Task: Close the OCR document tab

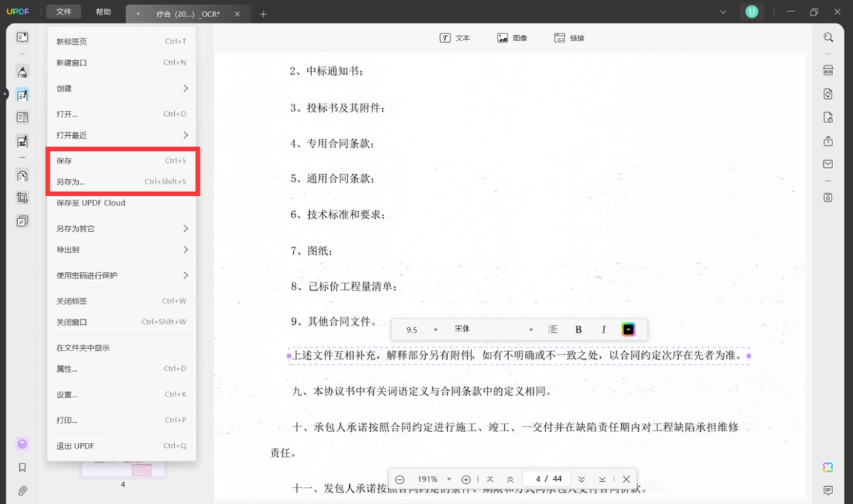Action: tap(237, 14)
